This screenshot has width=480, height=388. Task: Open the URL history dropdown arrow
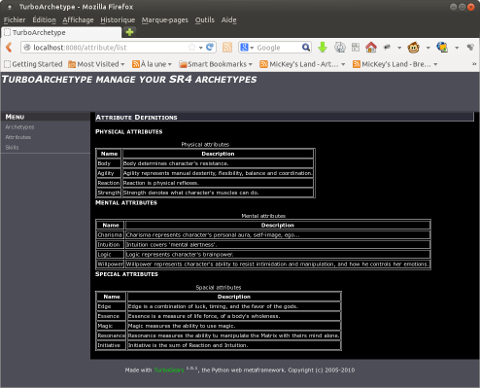201,48
